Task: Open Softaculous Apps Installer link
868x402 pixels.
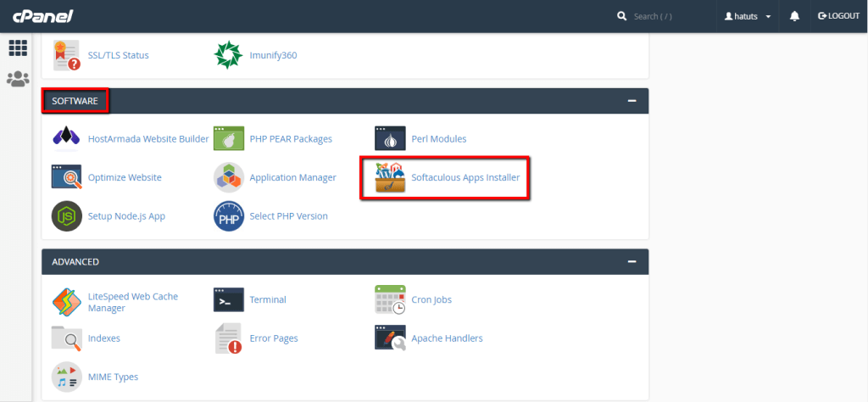Action: (465, 178)
